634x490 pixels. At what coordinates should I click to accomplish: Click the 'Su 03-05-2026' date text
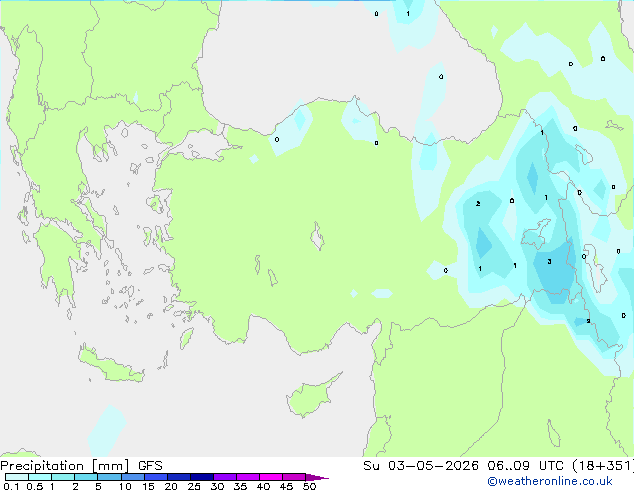[421, 466]
